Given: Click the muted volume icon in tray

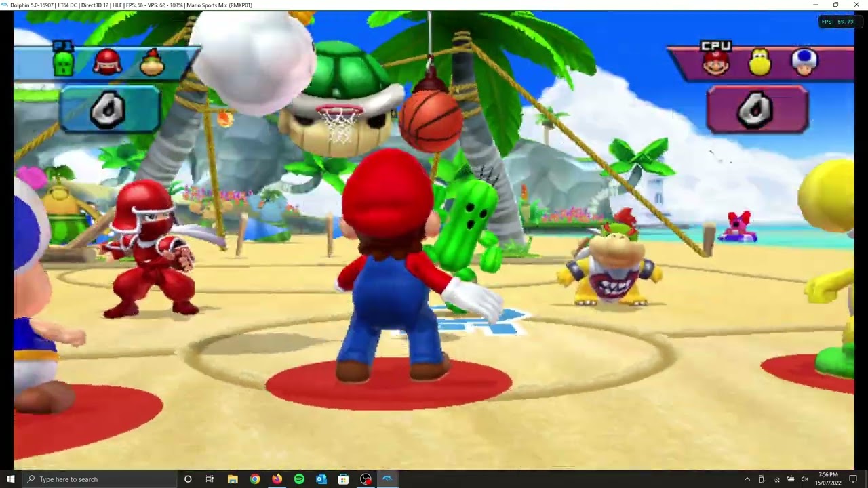Looking at the screenshot, I should [x=804, y=479].
